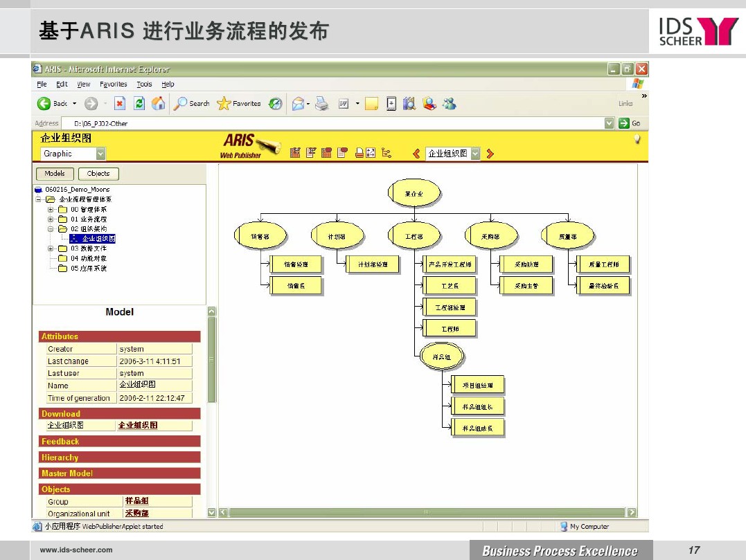The width and height of the screenshot is (746, 560).
Task: Switch to the Models tab button
Action: 55,174
